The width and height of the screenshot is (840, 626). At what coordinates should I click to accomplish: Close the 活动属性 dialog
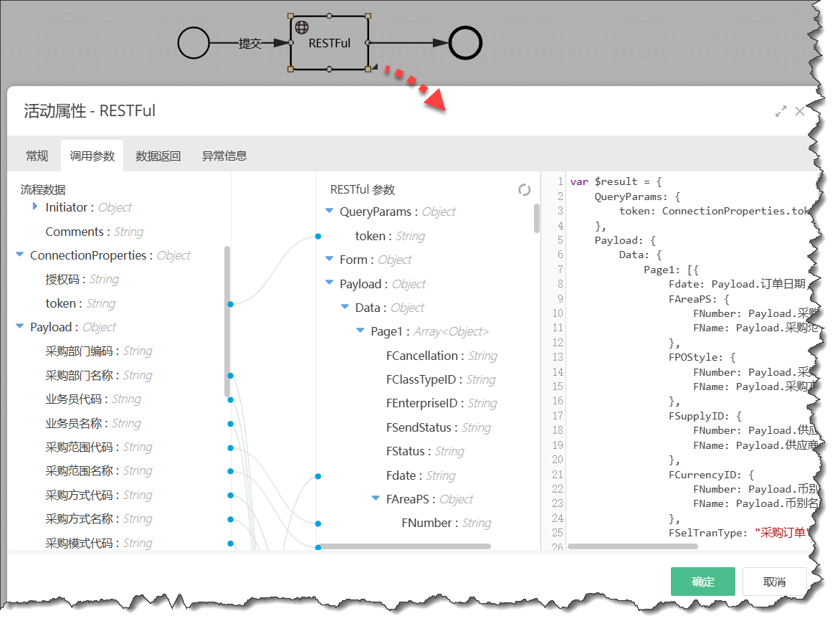point(800,111)
